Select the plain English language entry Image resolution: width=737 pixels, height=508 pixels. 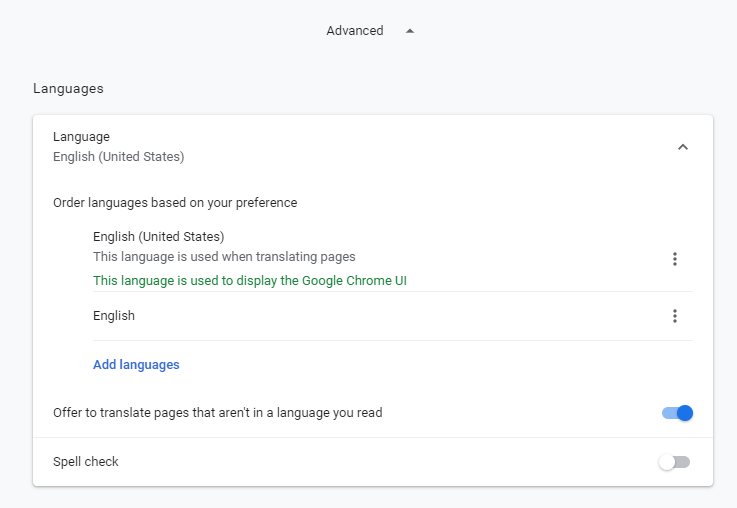point(114,316)
